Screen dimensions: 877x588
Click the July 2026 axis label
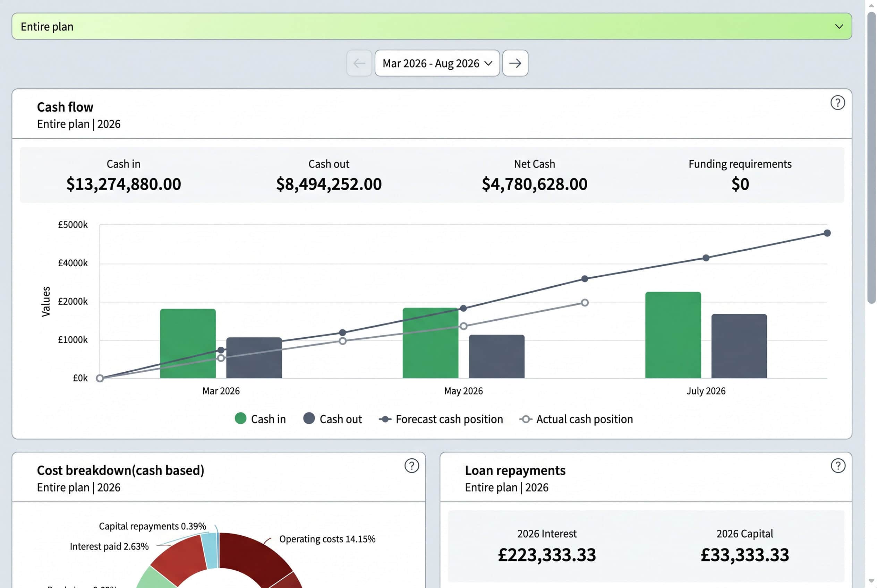click(x=706, y=391)
